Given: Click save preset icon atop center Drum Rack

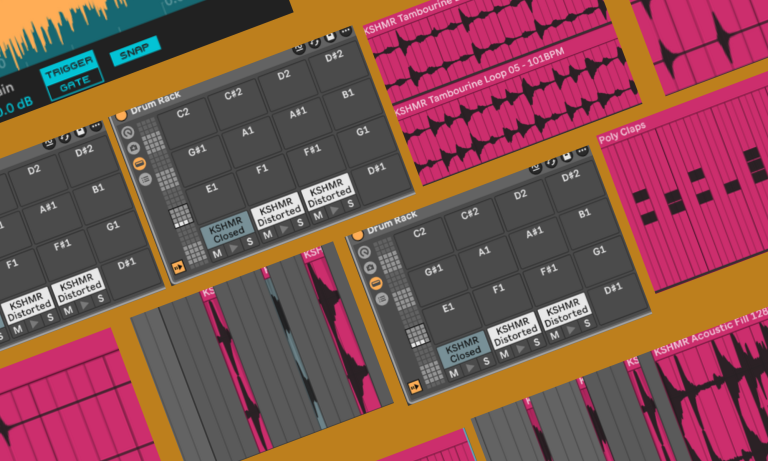Looking at the screenshot, I should coord(330,37).
